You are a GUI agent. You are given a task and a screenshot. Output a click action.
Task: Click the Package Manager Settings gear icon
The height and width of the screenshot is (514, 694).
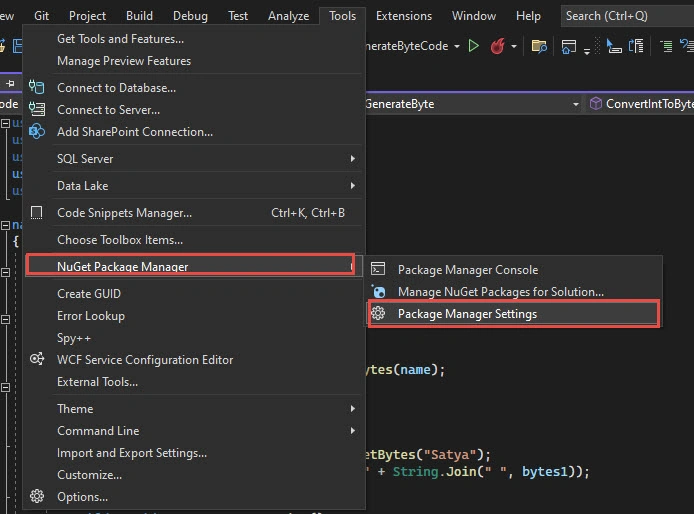coord(378,313)
